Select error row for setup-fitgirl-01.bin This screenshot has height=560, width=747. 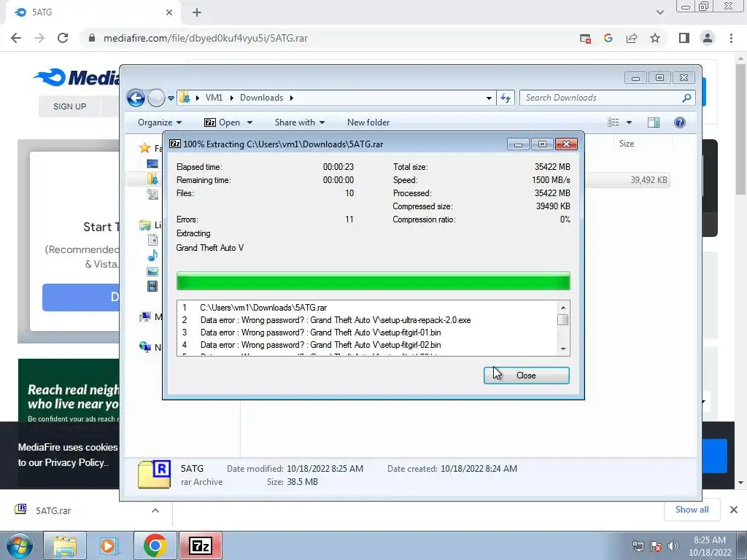pyautogui.click(x=367, y=332)
